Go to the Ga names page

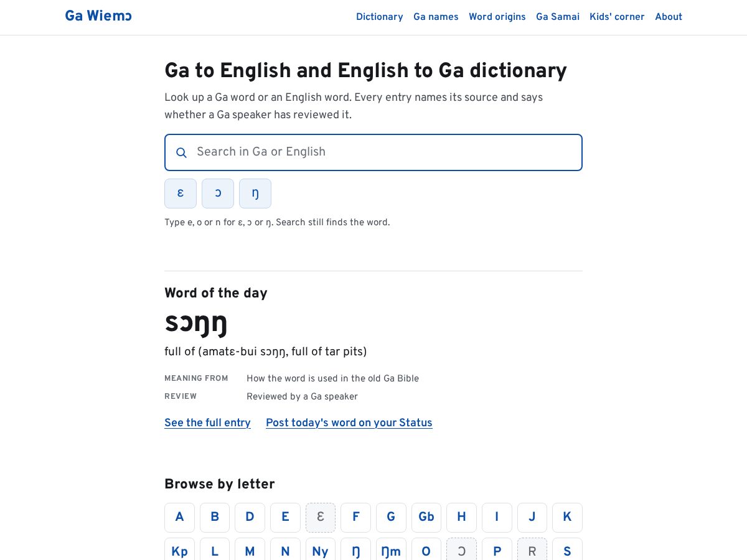(x=436, y=17)
